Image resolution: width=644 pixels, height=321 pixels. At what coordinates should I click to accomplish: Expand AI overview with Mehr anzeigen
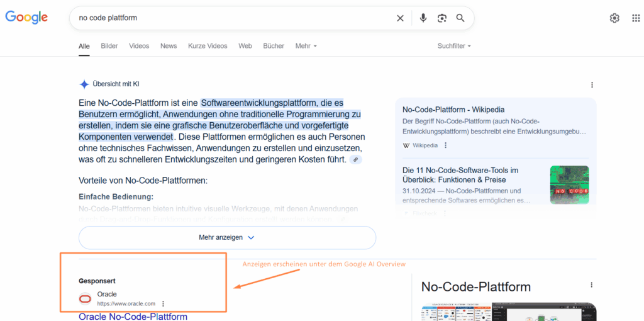226,238
